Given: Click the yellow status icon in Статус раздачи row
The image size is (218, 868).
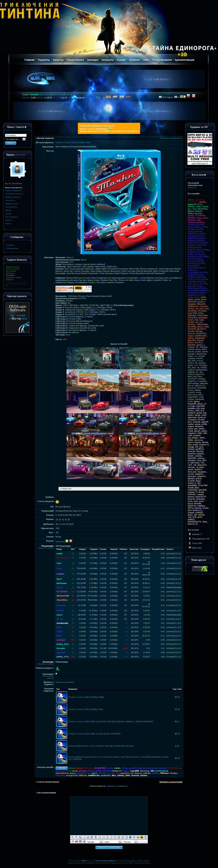Looking at the screenshot, I should 57,502.
